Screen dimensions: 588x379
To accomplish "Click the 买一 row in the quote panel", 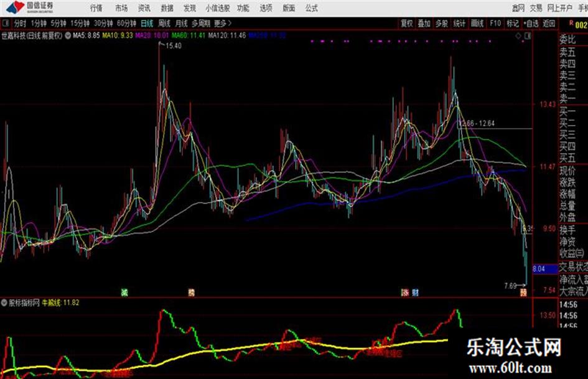I will [x=567, y=111].
